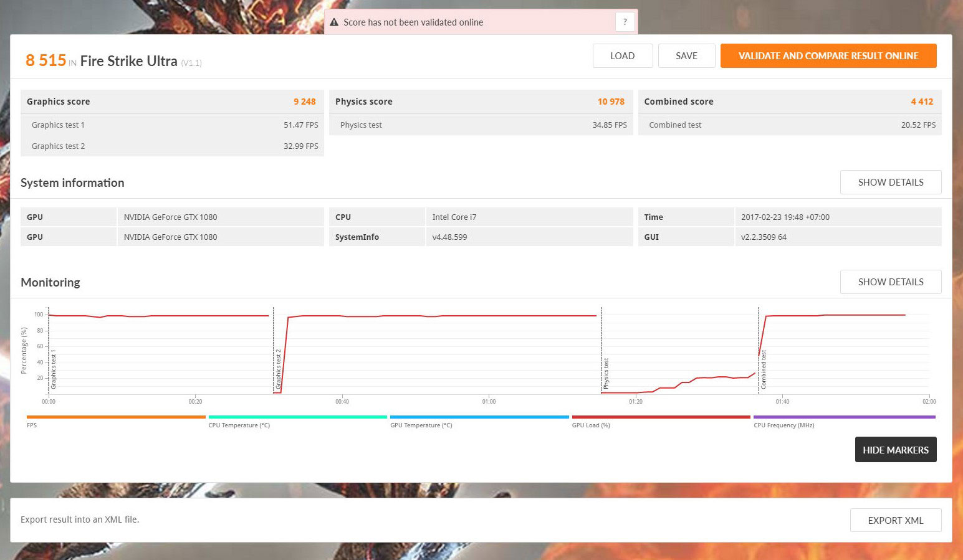The height and width of the screenshot is (560, 963).
Task: Toggle GPU Temperature blue legend series
Action: click(x=479, y=417)
